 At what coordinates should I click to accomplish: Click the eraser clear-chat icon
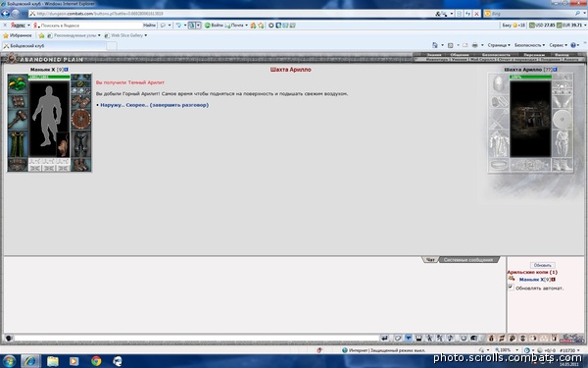pos(398,339)
